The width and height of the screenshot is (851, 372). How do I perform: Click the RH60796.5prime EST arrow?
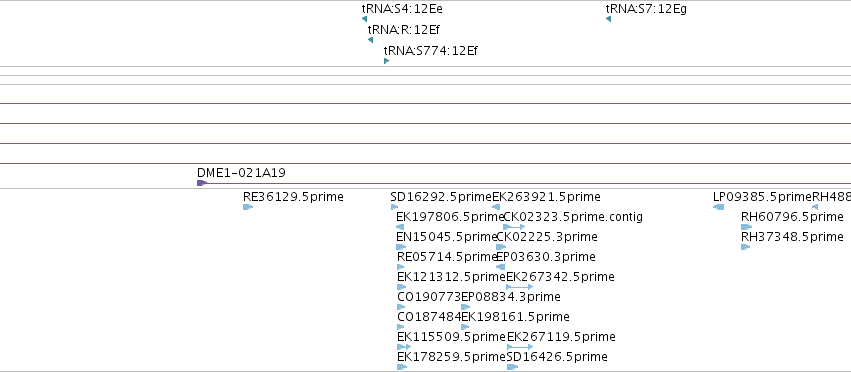[x=746, y=227]
